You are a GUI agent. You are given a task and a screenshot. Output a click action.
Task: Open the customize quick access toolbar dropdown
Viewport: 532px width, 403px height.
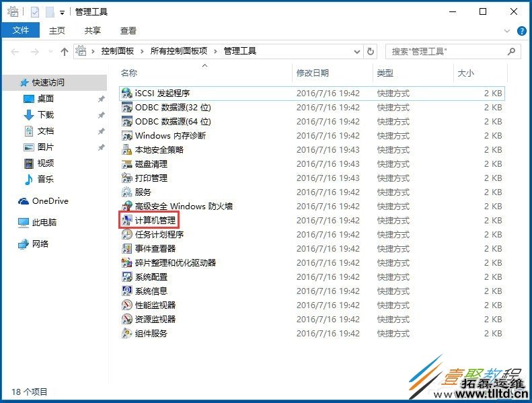point(62,13)
